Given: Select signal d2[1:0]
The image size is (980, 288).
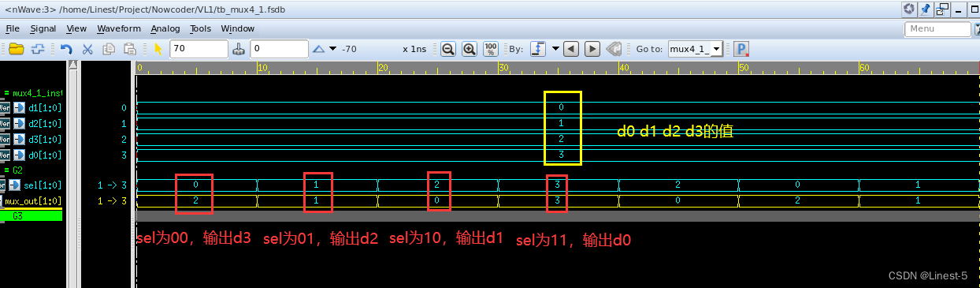Looking at the screenshot, I should [x=44, y=124].
